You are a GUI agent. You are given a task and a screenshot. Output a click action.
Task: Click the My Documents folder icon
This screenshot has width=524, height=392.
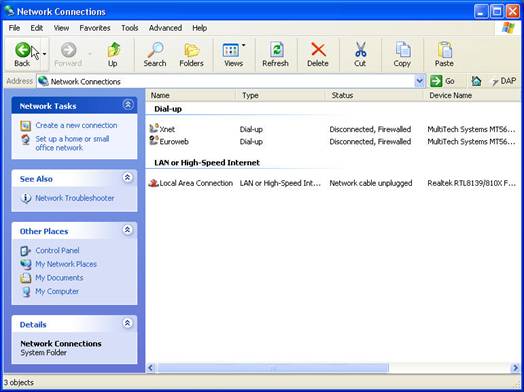click(26, 278)
